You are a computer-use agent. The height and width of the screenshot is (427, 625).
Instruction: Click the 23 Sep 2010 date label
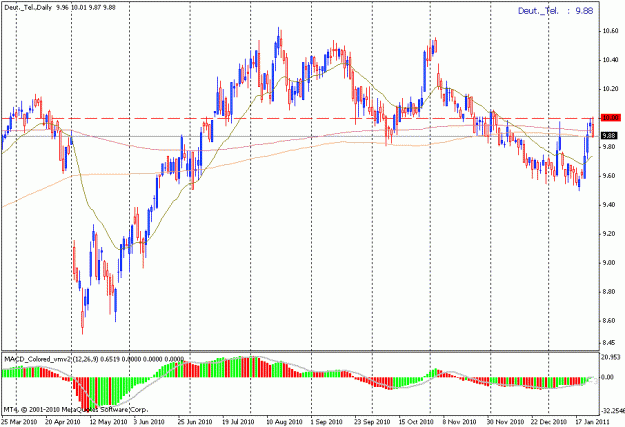tap(372, 422)
